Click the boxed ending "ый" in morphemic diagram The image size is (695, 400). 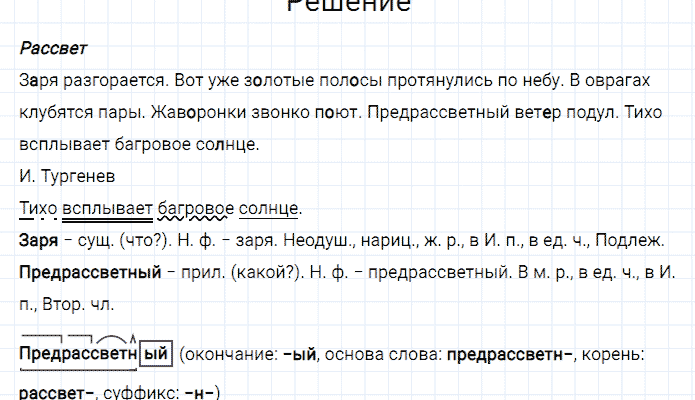click(155, 353)
